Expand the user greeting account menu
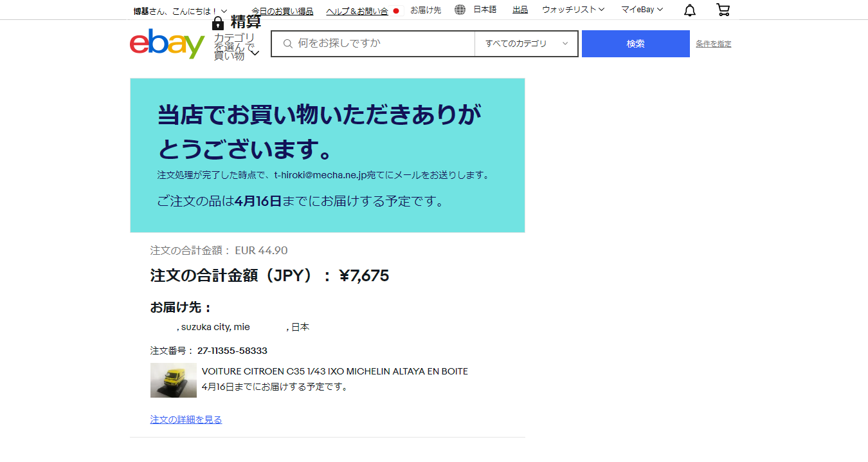Viewport: 868px width, 462px height. pyautogui.click(x=180, y=11)
